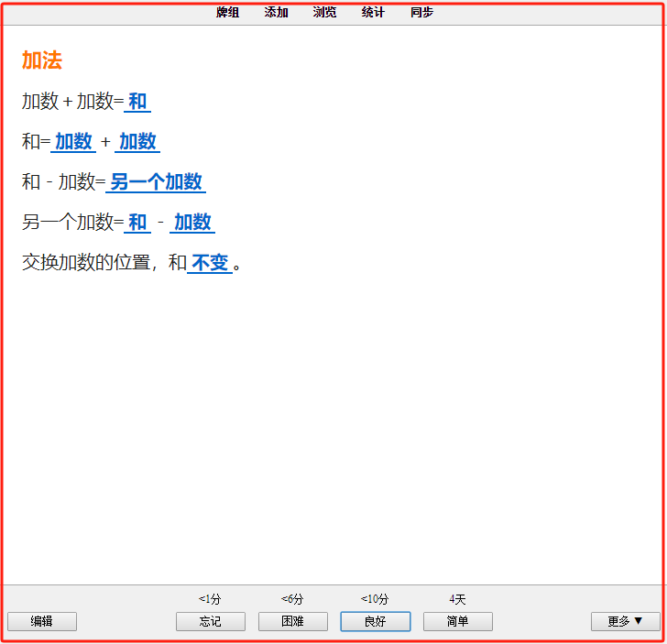Click the <10分 interval label

[x=376, y=599]
